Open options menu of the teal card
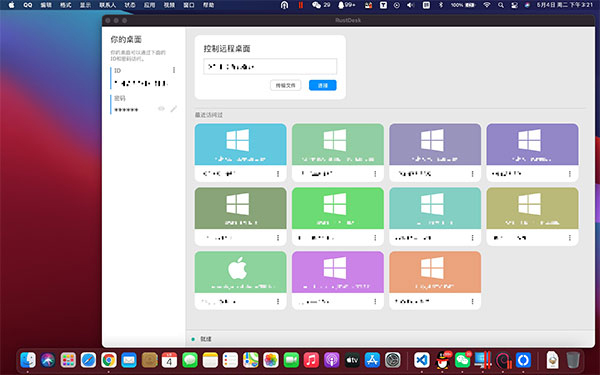 pos(473,238)
